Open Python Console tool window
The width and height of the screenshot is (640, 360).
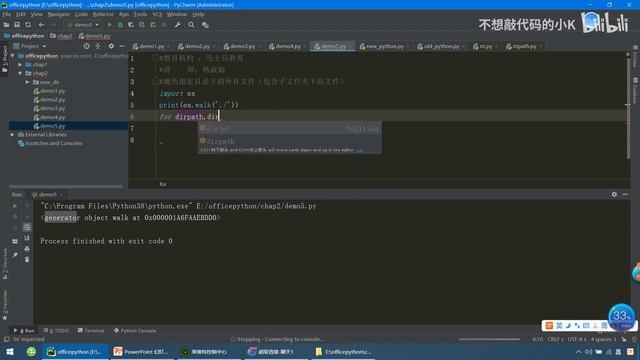point(135,330)
